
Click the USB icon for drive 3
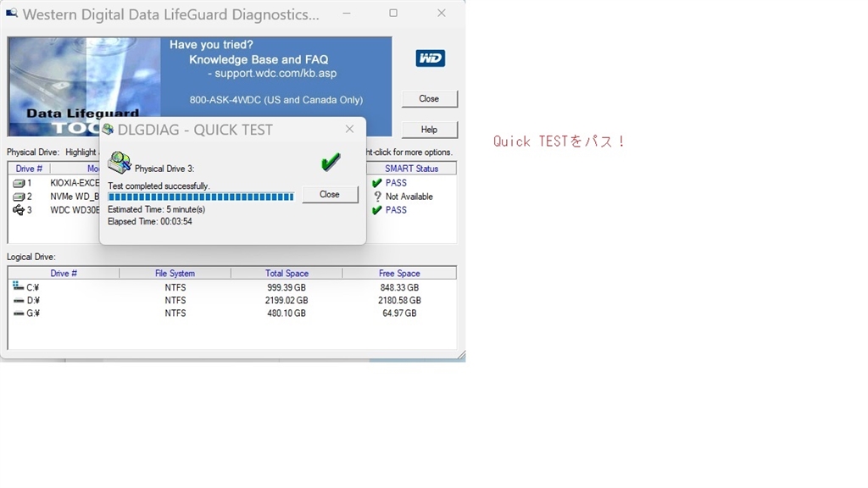[19, 210]
